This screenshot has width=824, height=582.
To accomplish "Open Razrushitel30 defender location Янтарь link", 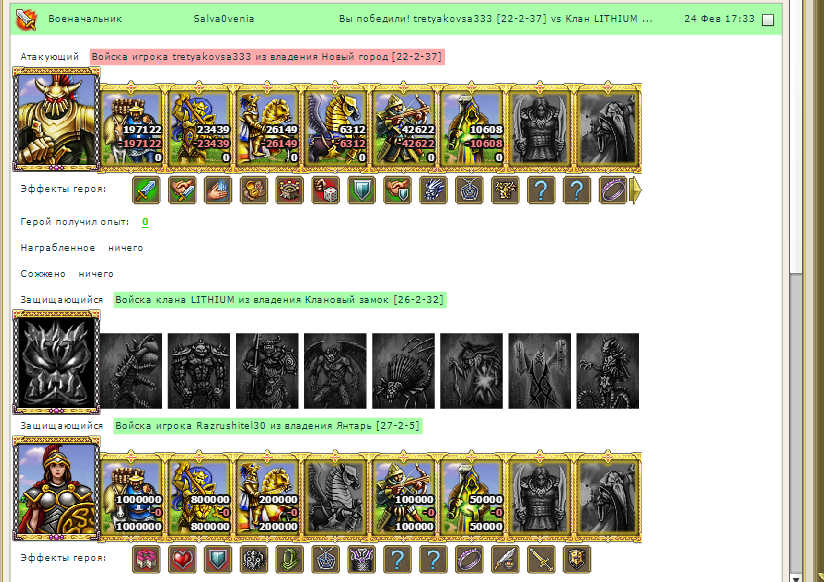I will click(267, 426).
